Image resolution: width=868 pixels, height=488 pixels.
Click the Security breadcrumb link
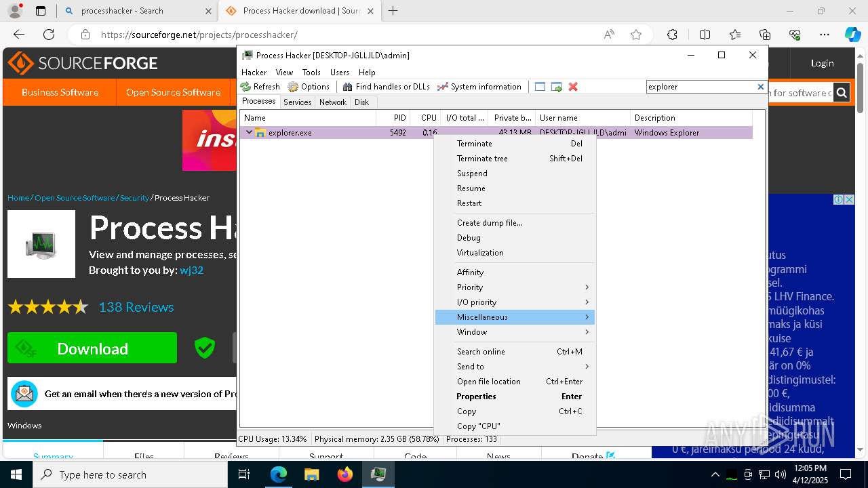pyautogui.click(x=134, y=198)
